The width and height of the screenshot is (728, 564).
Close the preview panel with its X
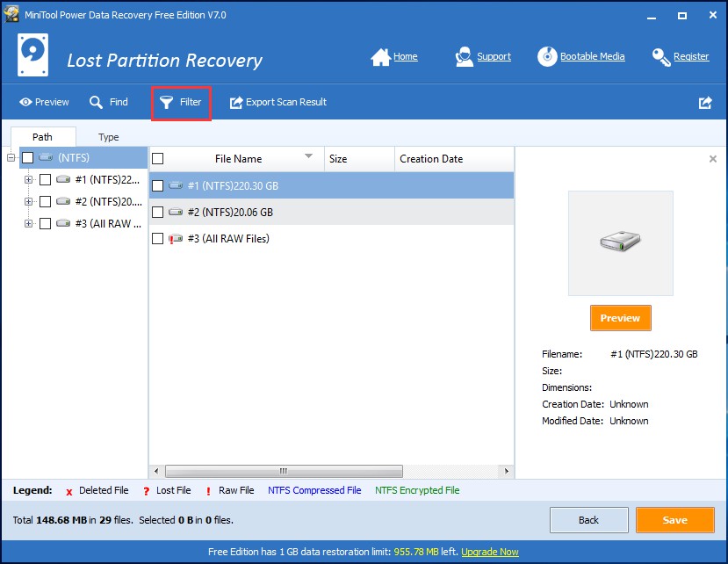click(x=712, y=159)
